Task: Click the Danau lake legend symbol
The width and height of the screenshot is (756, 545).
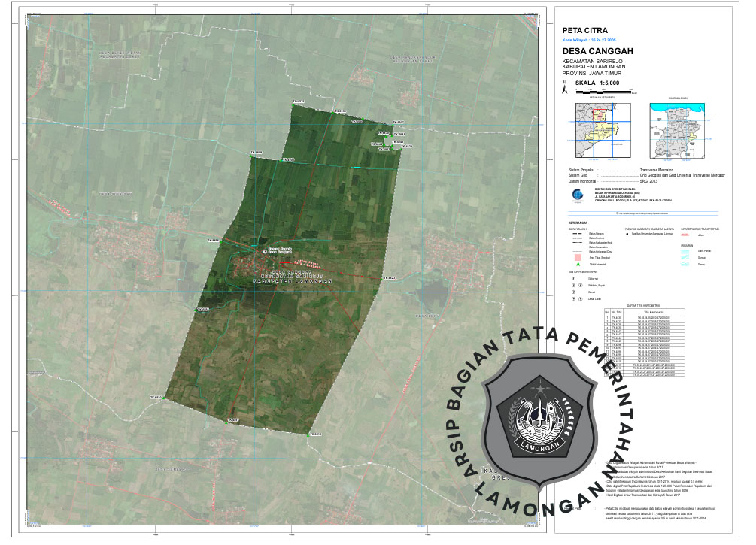Action: (x=685, y=263)
